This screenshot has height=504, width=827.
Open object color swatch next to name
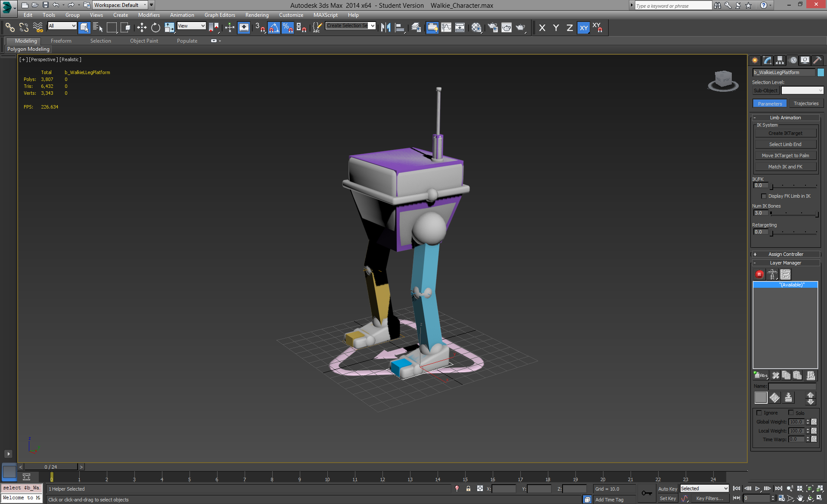click(821, 72)
